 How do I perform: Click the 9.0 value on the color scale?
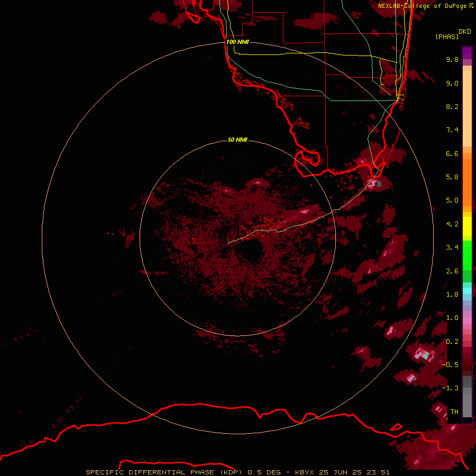[452, 83]
